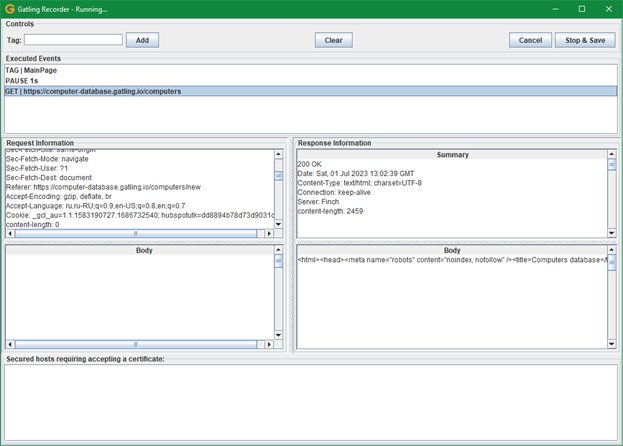The height and width of the screenshot is (446, 623).
Task: Focus the Tag input field
Action: click(x=74, y=40)
